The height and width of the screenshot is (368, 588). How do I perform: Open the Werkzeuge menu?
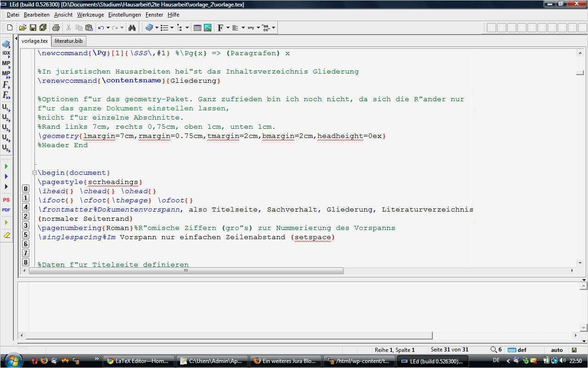pos(90,15)
